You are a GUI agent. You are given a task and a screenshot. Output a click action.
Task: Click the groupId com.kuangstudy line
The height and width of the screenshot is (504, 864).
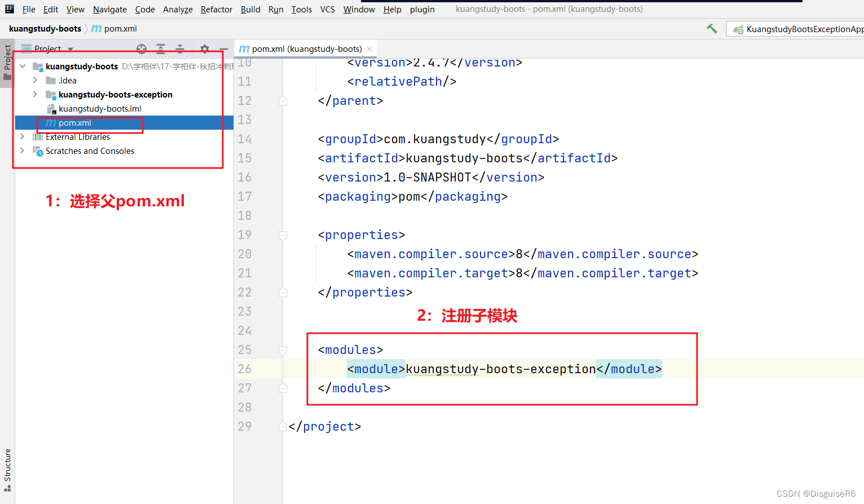pos(438,139)
